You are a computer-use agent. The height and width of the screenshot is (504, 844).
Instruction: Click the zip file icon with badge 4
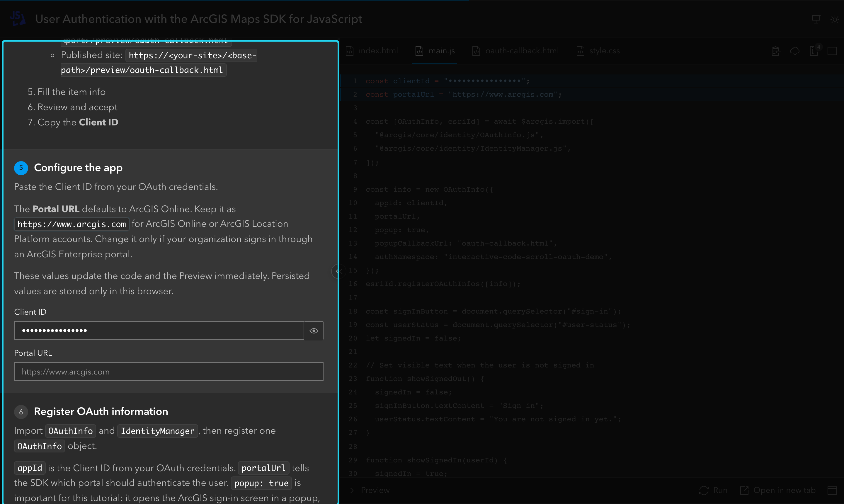[814, 50]
